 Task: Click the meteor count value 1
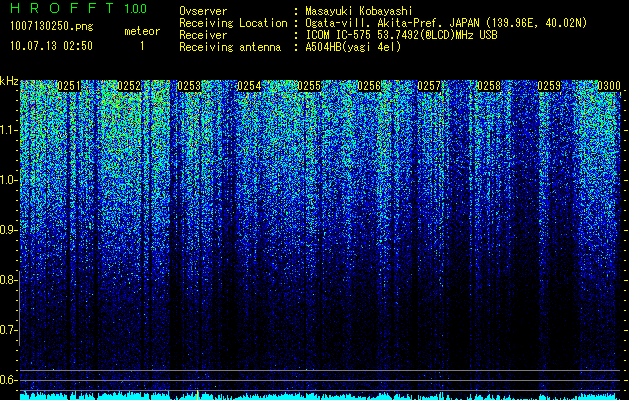(x=142, y=46)
